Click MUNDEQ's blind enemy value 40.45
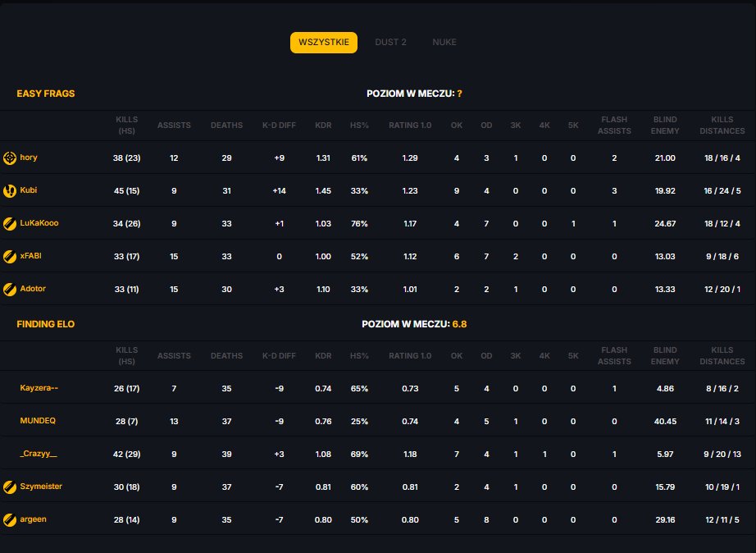The image size is (756, 553). click(665, 422)
